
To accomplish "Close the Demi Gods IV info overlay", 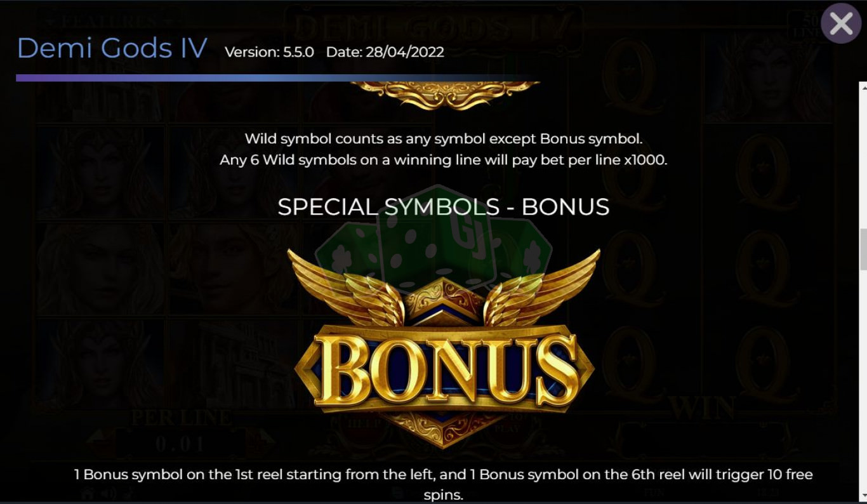I will click(840, 24).
